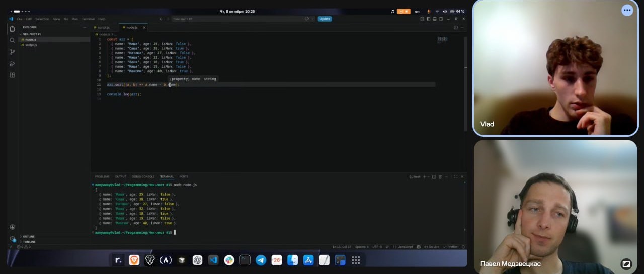Change the UTF-8 encoding in status bar
644x274 pixels.
coord(377,247)
